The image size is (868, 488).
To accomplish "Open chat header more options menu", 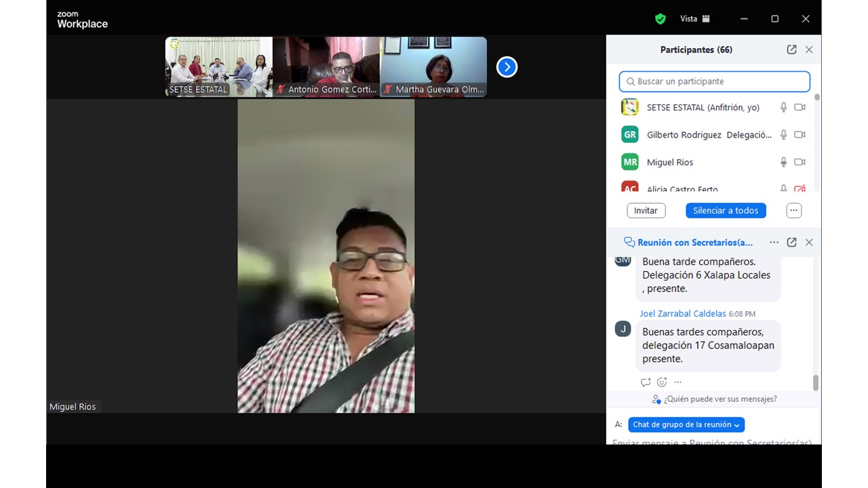I will click(x=774, y=242).
